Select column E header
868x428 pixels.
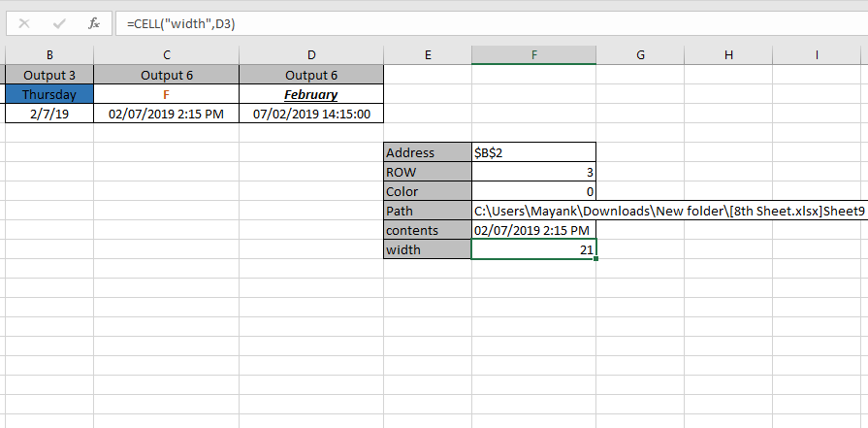click(428, 54)
